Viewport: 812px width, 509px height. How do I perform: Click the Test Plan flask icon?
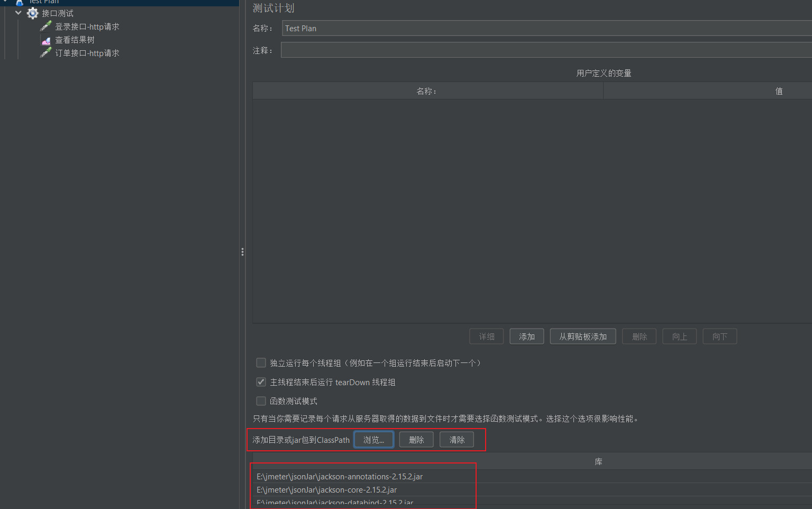click(20, 2)
